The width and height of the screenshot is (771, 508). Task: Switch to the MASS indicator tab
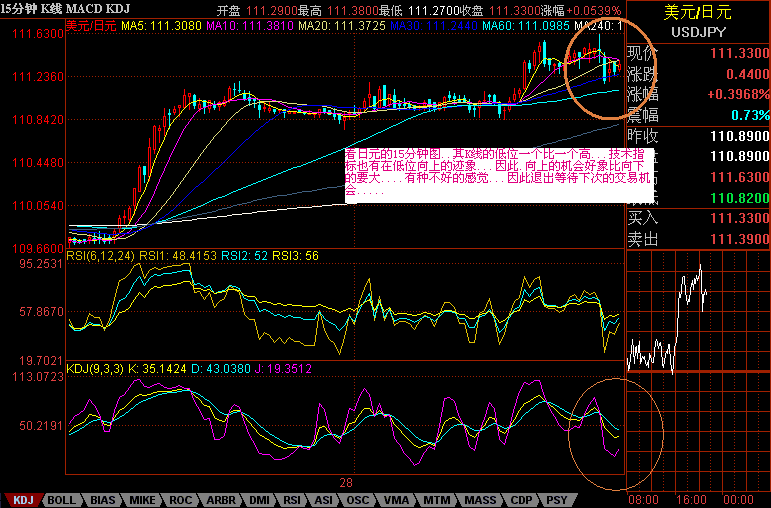point(480,500)
